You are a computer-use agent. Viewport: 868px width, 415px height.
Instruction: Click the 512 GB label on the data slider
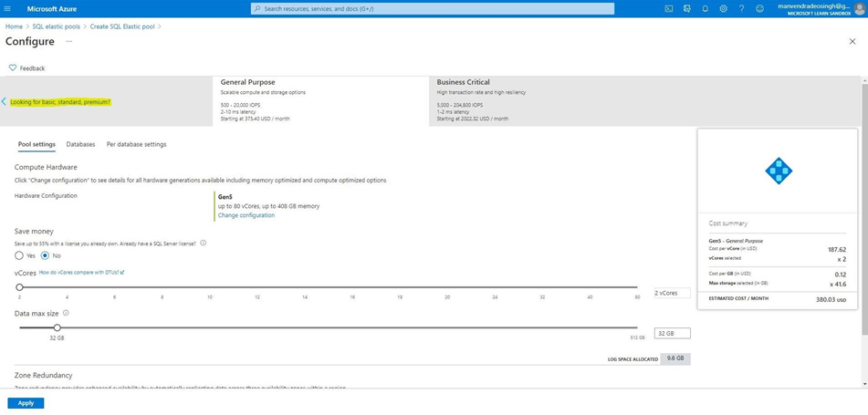pyautogui.click(x=638, y=337)
